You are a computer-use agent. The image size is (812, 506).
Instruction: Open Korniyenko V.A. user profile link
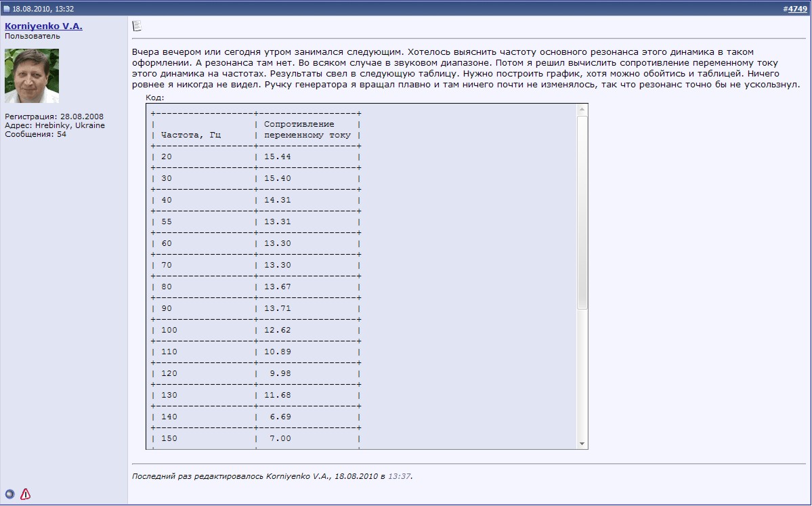coord(43,26)
